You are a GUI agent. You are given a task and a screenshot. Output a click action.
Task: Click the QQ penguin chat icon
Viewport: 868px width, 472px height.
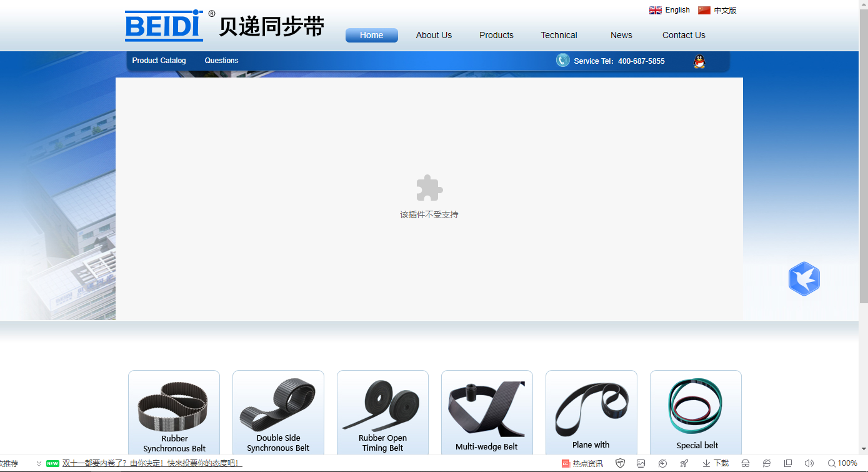tap(699, 61)
